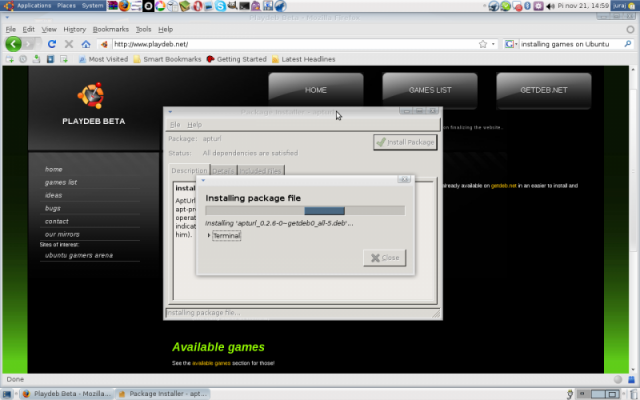Click Close in the installing dialog
The height and width of the screenshot is (400, 640).
click(384, 258)
